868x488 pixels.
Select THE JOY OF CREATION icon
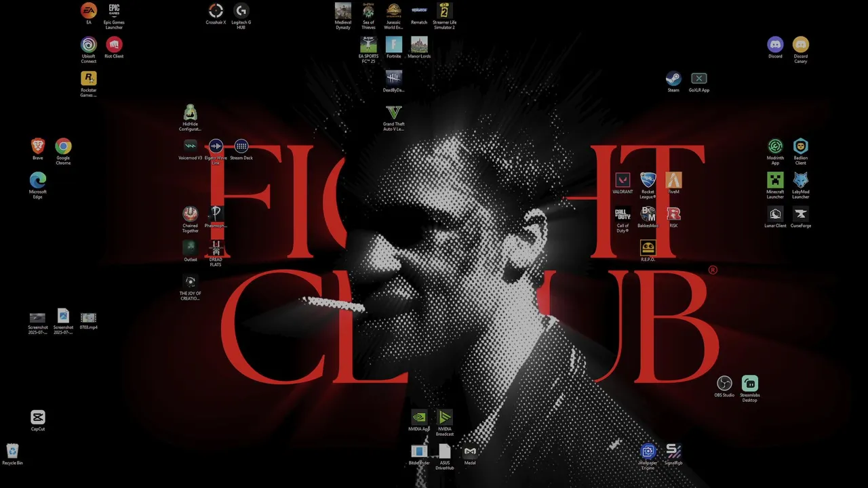tap(190, 282)
